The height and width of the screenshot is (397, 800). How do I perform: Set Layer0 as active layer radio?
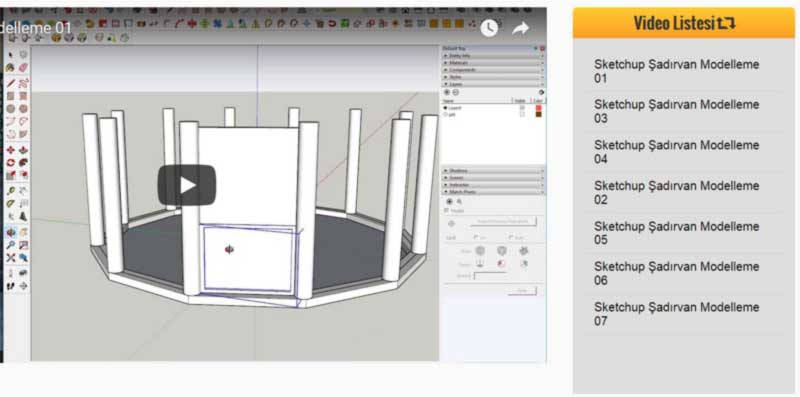tap(445, 108)
